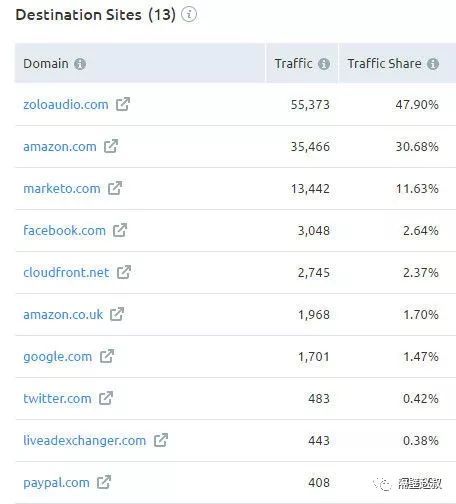Sort by the Traffic column header
Image resolution: width=456 pixels, height=504 pixels.
point(293,63)
